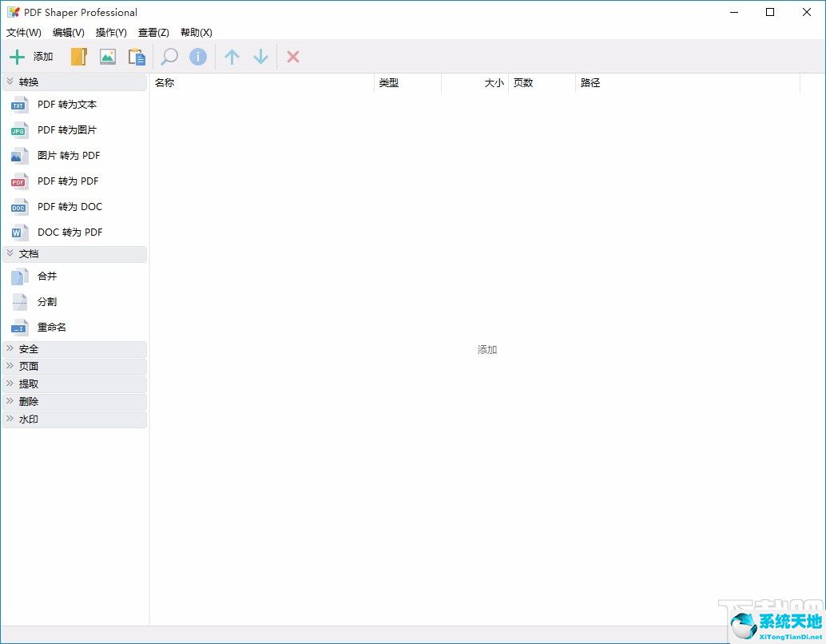Click the move up arrow icon
This screenshot has width=826, height=644.
click(232, 57)
